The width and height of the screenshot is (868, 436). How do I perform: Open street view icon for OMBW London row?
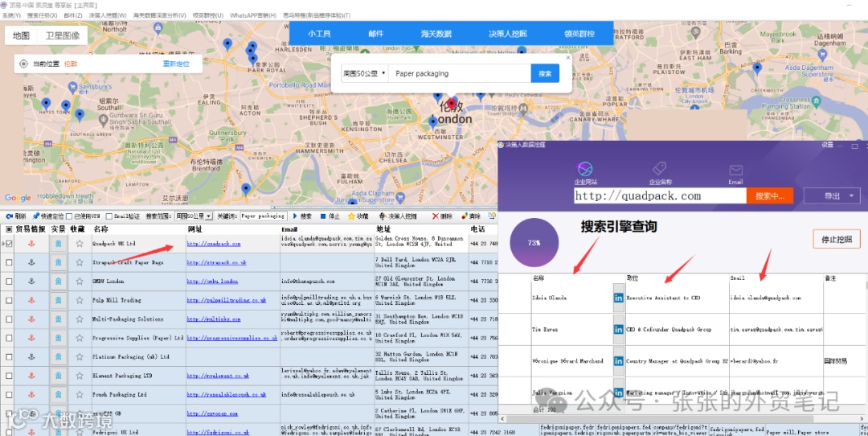(58, 282)
